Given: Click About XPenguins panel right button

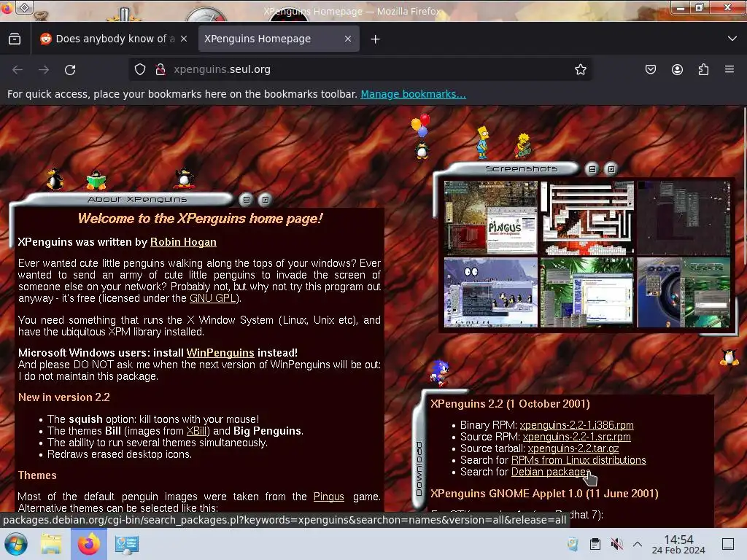Looking at the screenshot, I should click(266, 200).
